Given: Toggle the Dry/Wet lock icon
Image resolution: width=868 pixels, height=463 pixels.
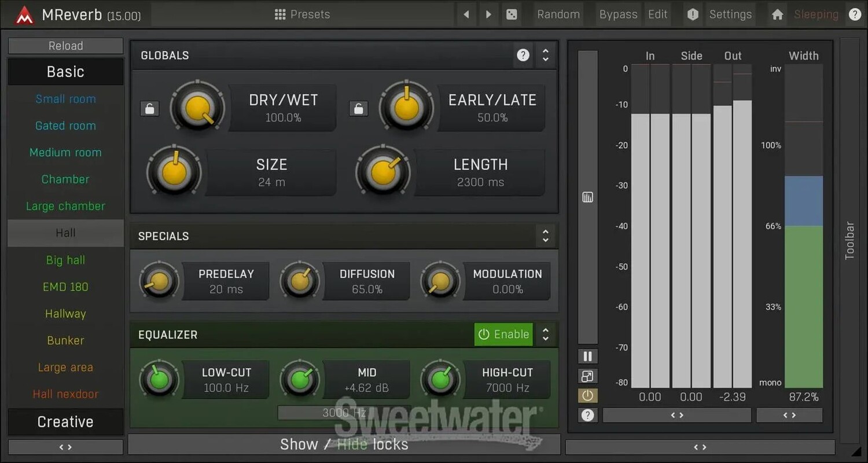Looking at the screenshot, I should [x=150, y=108].
